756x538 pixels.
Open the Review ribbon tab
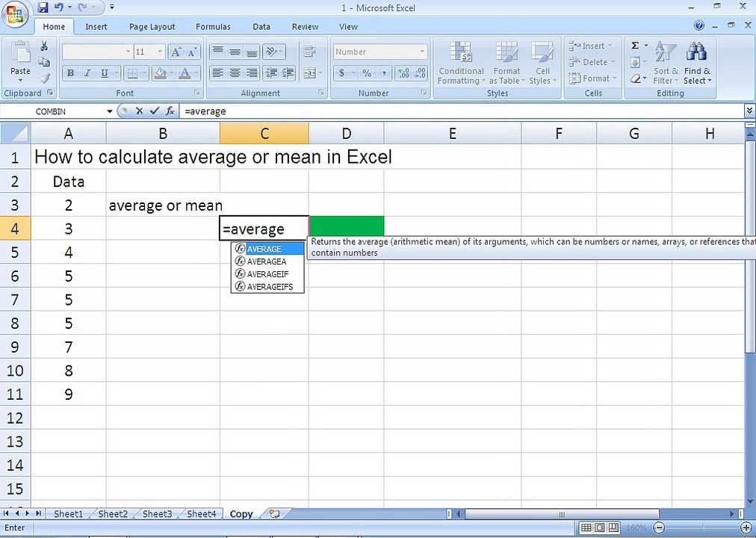tap(306, 26)
